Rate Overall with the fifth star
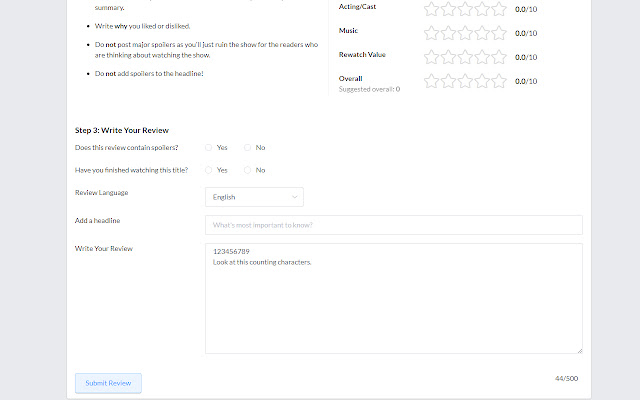The image size is (640, 400). click(499, 81)
